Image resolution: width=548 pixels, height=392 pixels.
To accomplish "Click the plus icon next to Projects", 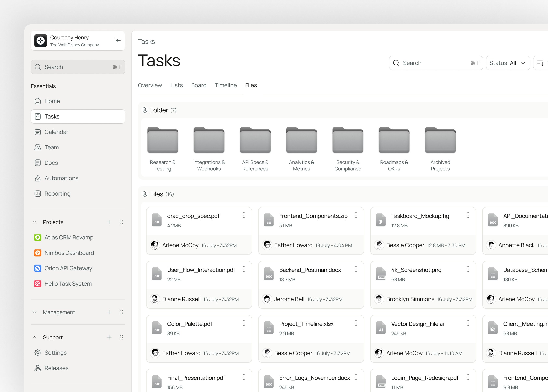I will coord(109,222).
